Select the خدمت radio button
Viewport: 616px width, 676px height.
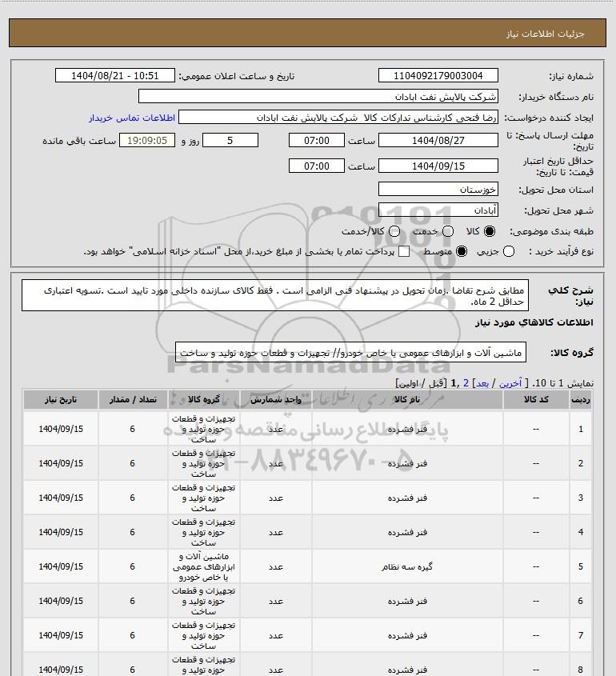pyautogui.click(x=448, y=231)
